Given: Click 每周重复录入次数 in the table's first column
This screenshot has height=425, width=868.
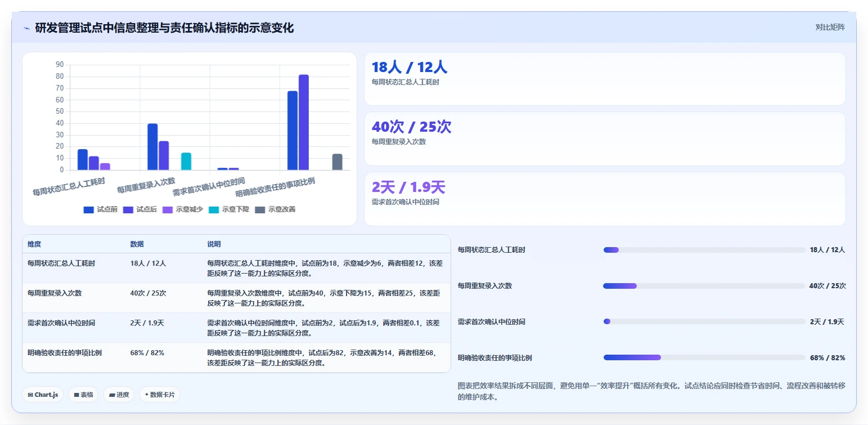Looking at the screenshot, I should click(55, 293).
